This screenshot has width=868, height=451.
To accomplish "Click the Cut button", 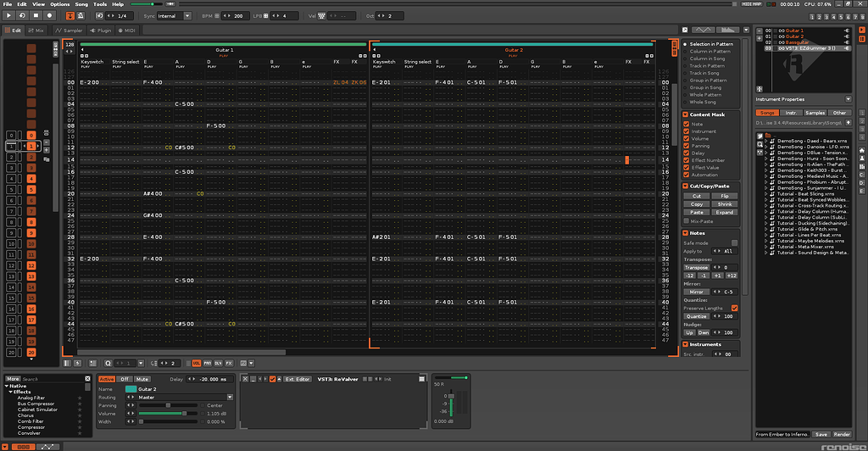I will click(697, 196).
